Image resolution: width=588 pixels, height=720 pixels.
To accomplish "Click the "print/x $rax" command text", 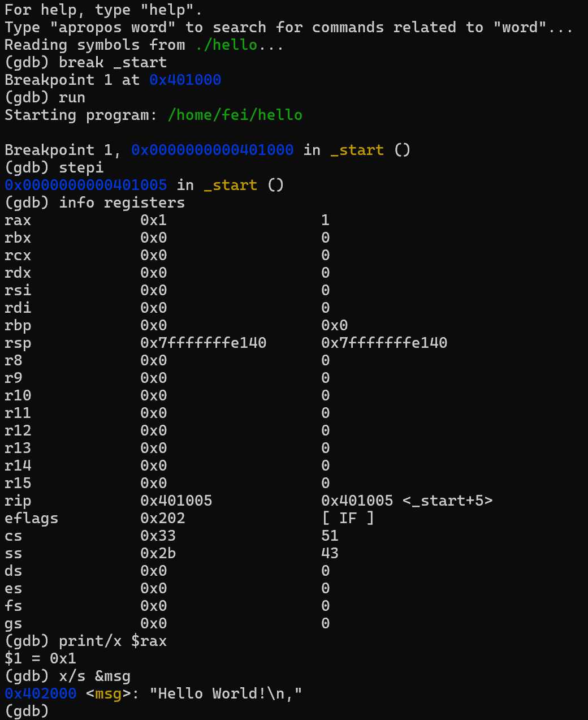I will [113, 641].
